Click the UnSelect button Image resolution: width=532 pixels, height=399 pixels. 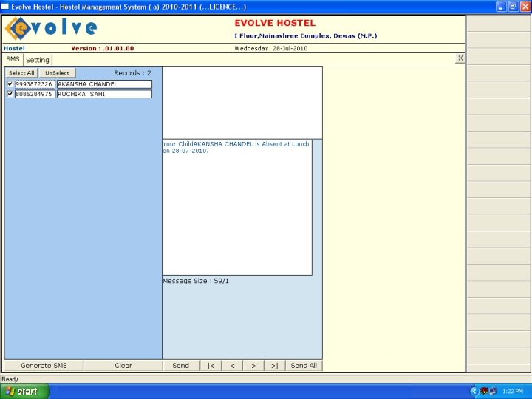[x=57, y=73]
